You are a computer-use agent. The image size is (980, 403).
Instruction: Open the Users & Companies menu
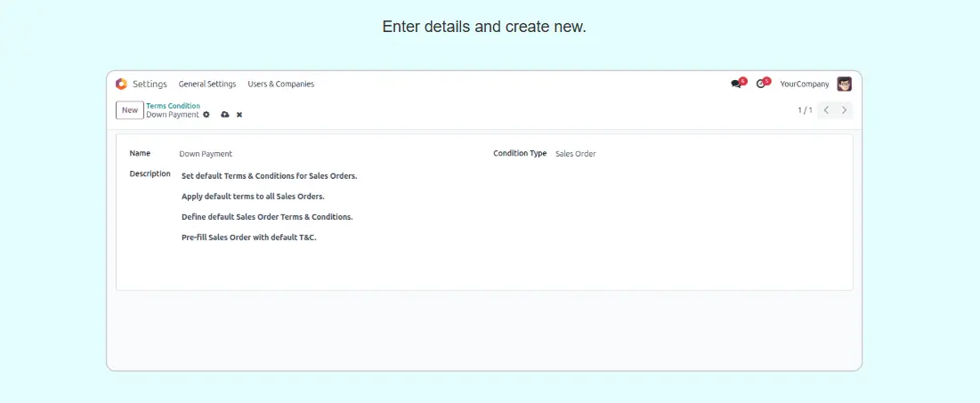[x=280, y=84]
